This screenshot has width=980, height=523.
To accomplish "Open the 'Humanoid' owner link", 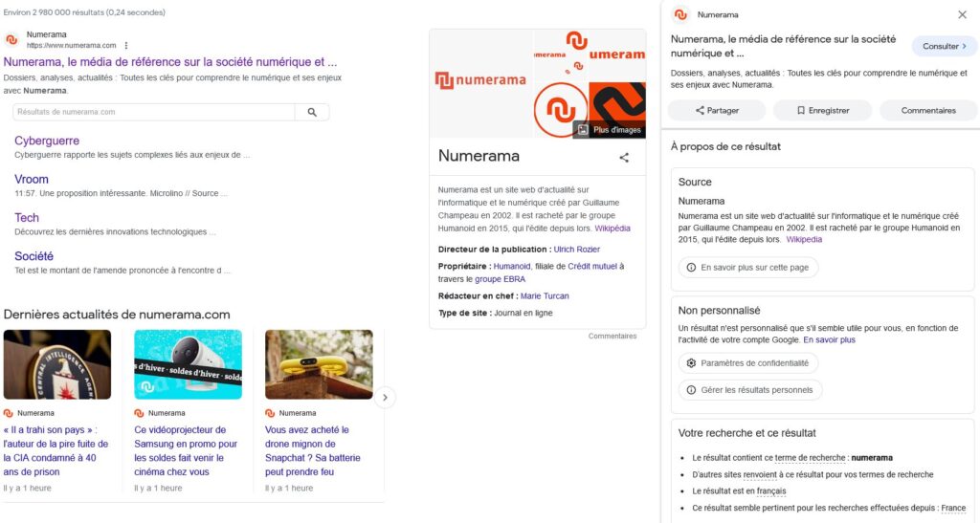I will coord(512,266).
